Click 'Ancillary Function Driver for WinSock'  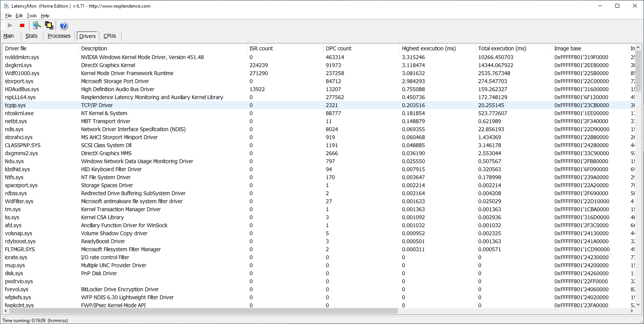pos(124,225)
